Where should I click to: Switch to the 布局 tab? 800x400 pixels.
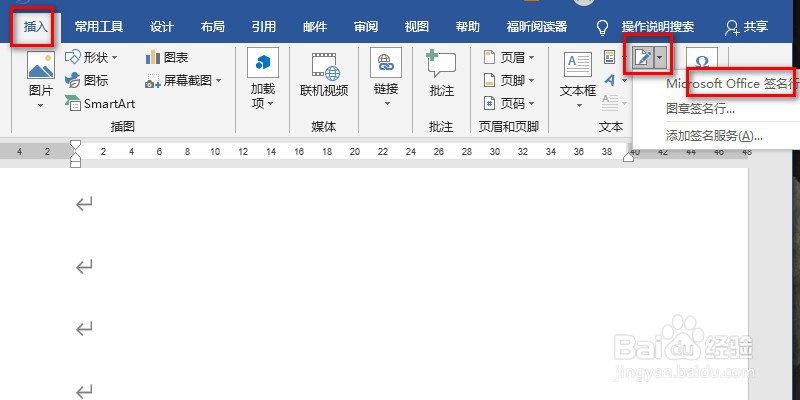tap(213, 27)
